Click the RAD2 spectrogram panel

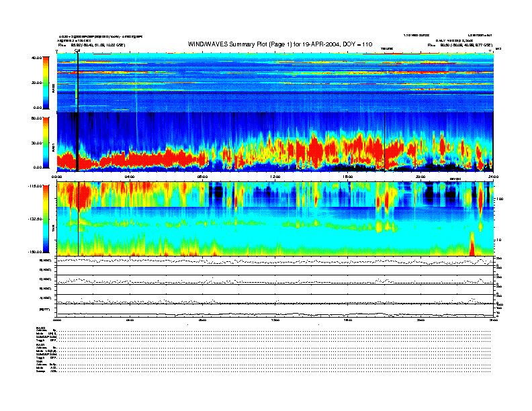click(x=275, y=82)
